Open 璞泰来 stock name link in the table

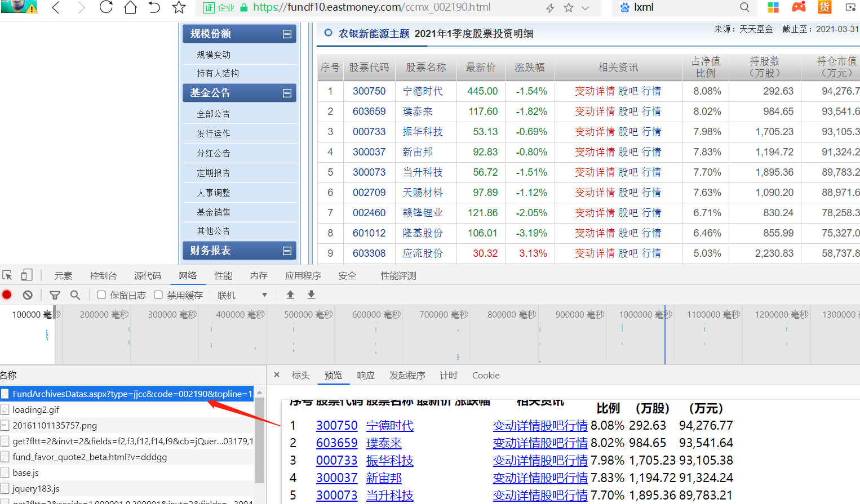point(418,111)
